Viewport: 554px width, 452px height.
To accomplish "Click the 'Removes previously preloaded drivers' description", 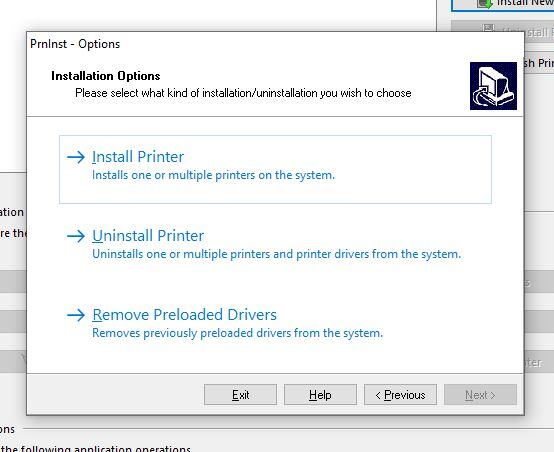I will (237, 333).
